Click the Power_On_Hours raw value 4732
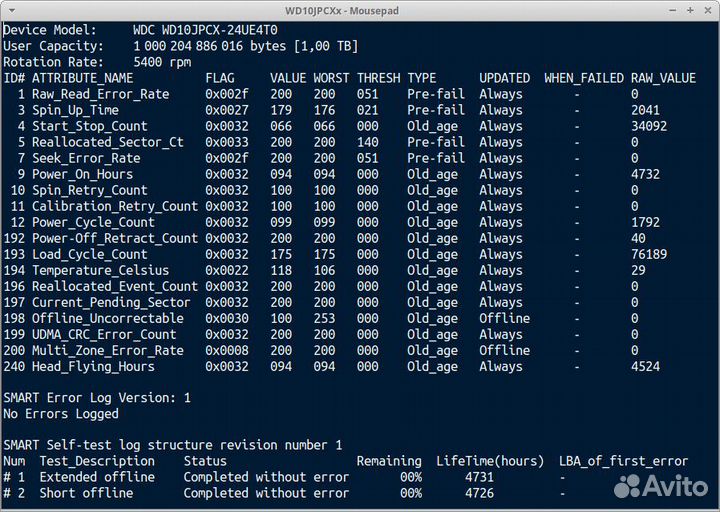 [646, 174]
